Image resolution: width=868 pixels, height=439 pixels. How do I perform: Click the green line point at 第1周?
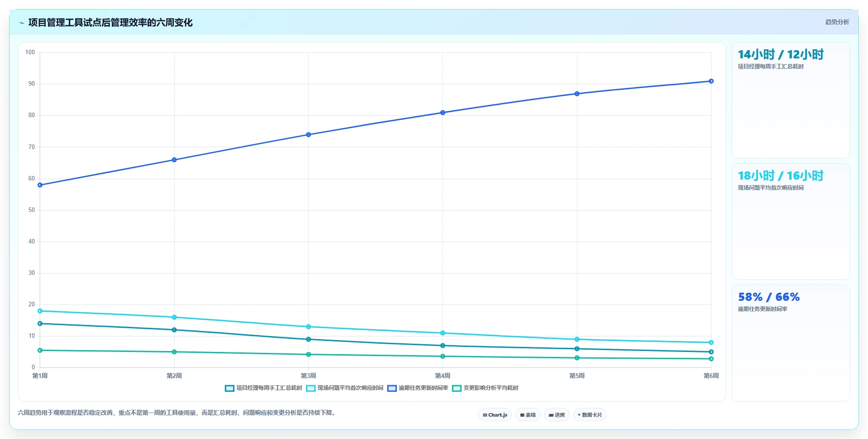click(x=40, y=351)
